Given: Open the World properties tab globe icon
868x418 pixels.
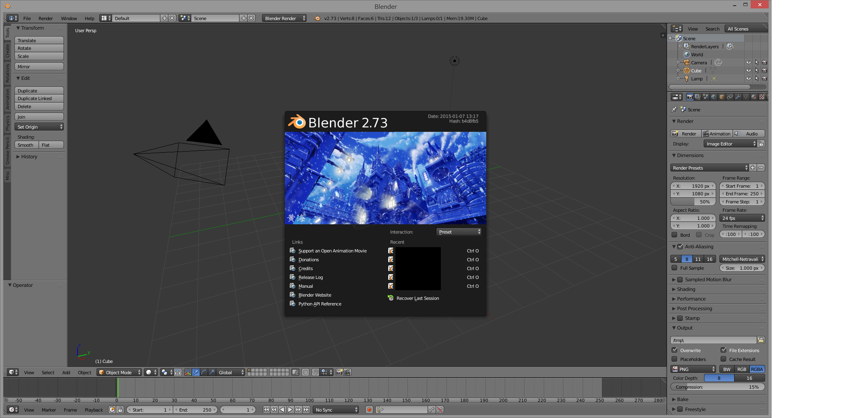Looking at the screenshot, I should (714, 97).
